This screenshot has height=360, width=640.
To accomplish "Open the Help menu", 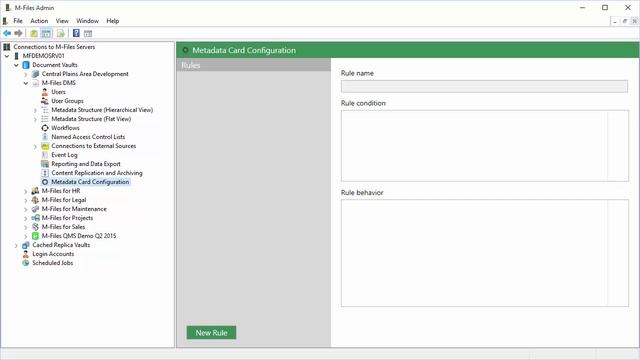I will pyautogui.click(x=113, y=21).
